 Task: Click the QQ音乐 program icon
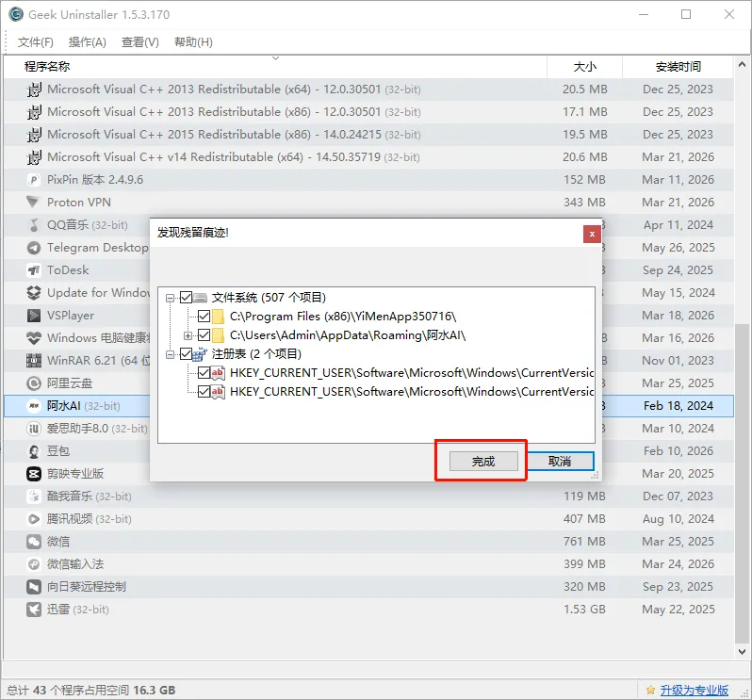pos(34,225)
